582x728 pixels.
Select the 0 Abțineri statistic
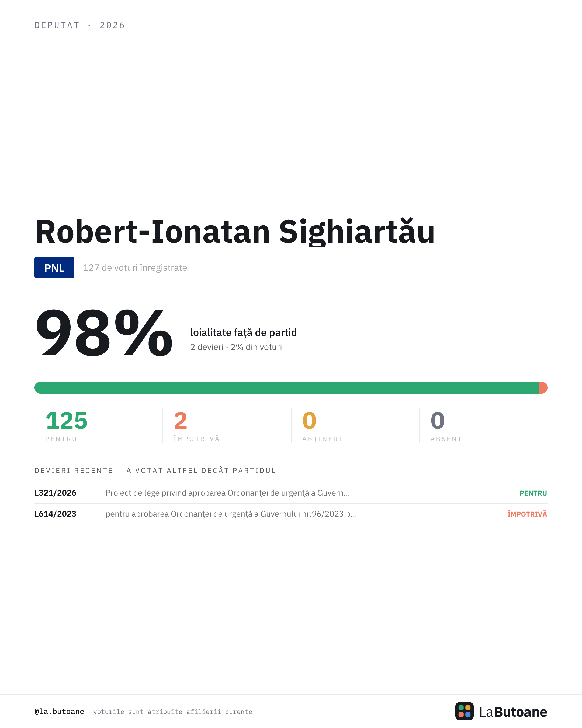tap(322, 425)
